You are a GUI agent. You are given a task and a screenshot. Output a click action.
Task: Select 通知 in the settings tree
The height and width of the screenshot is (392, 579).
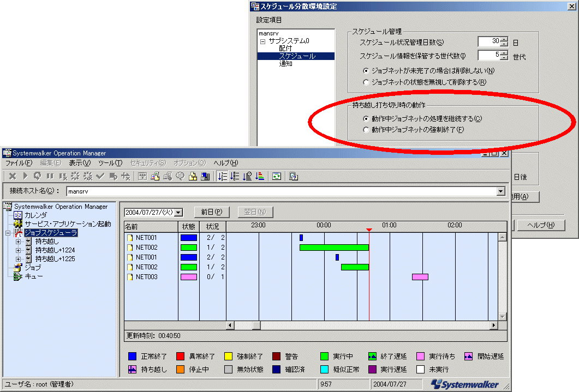[x=285, y=64]
